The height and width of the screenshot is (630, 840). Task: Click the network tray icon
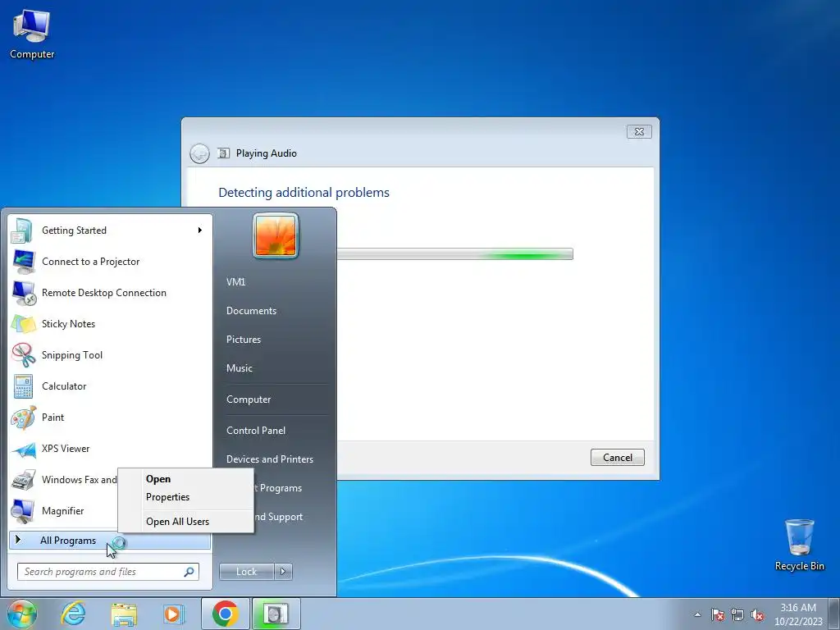pyautogui.click(x=737, y=614)
